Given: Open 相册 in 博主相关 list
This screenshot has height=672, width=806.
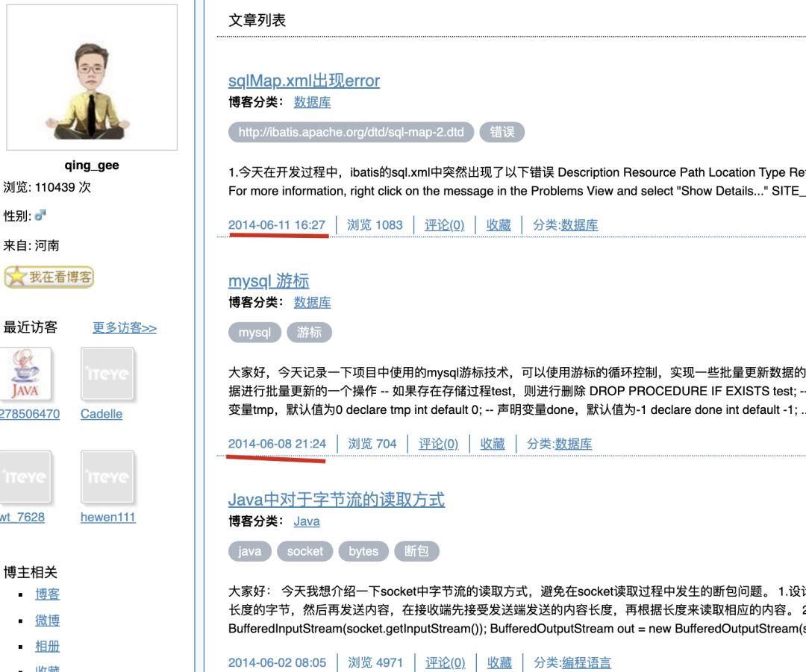Looking at the screenshot, I should click(x=48, y=646).
